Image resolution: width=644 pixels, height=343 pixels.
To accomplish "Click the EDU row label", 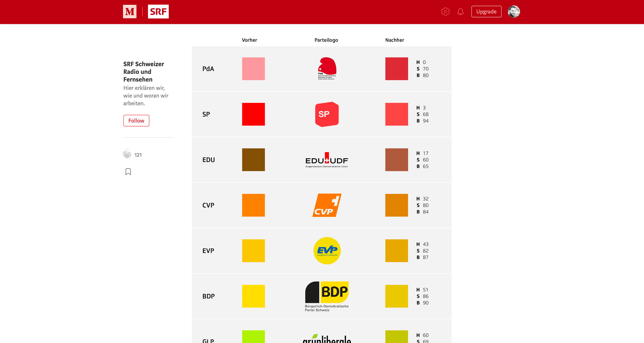I will [x=209, y=160].
